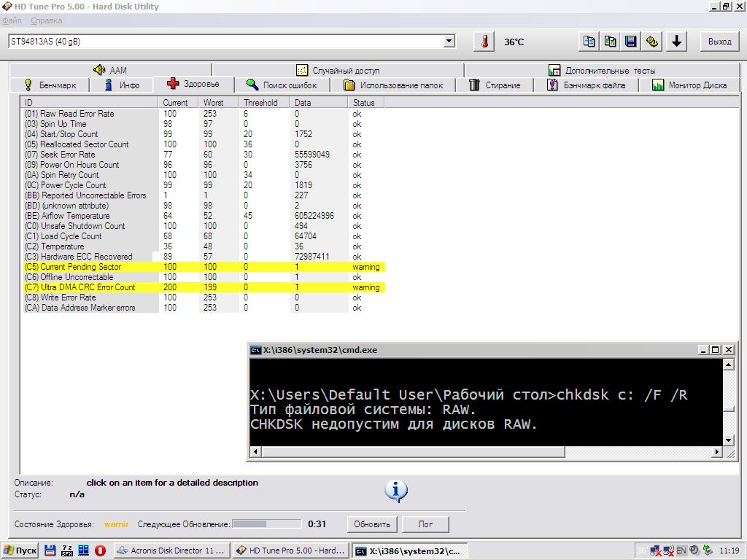Select the (07) Seek Error Rate row
Image resolution: width=747 pixels, height=560 pixels.
204,155
